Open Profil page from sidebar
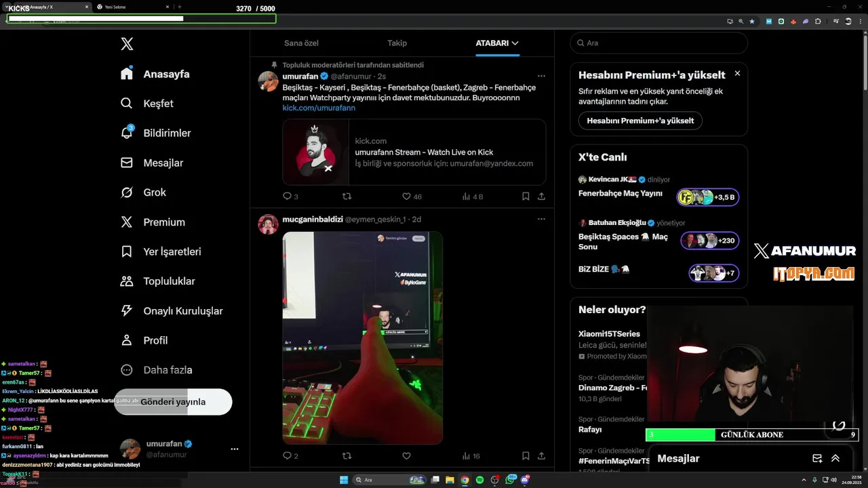868x488 pixels. [144, 340]
